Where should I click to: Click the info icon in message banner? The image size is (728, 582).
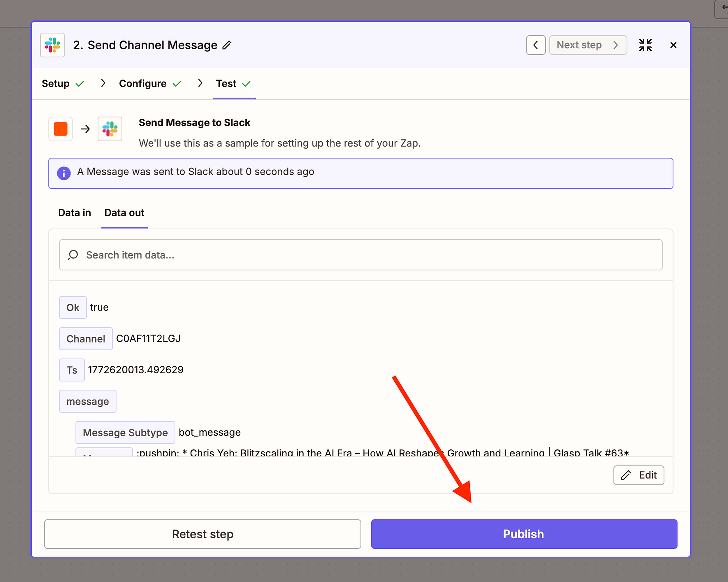(x=64, y=173)
